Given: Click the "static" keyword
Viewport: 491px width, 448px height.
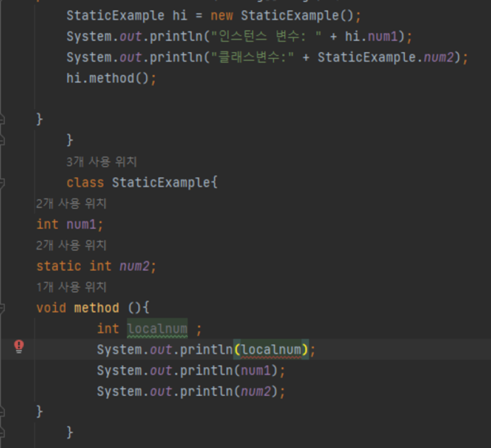Looking at the screenshot, I should point(59,266).
